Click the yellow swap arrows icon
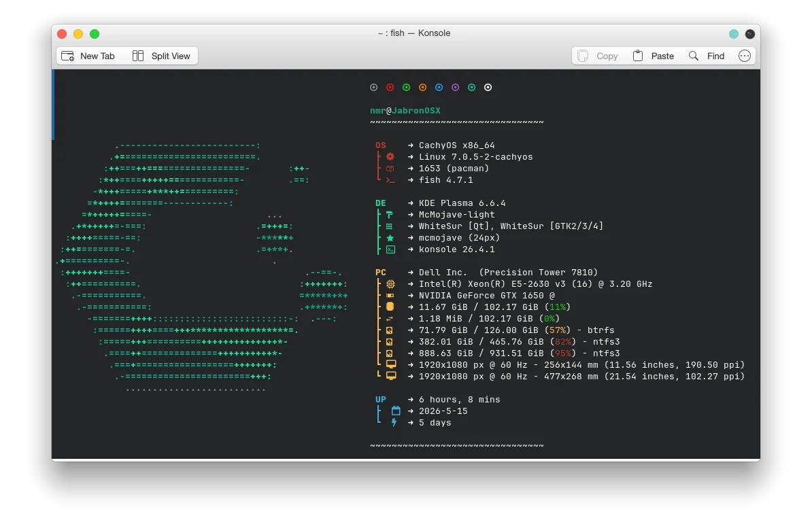812x520 pixels. [x=390, y=319]
